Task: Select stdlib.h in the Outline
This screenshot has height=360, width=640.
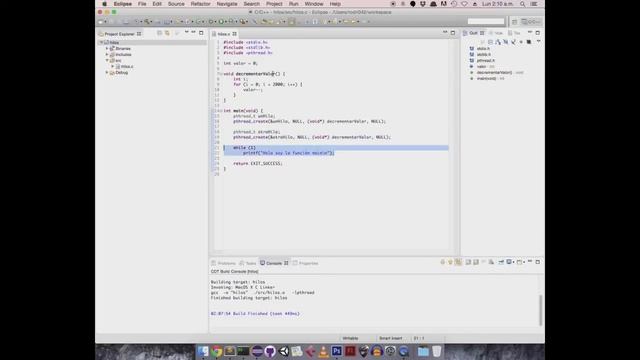Action: coord(484,54)
